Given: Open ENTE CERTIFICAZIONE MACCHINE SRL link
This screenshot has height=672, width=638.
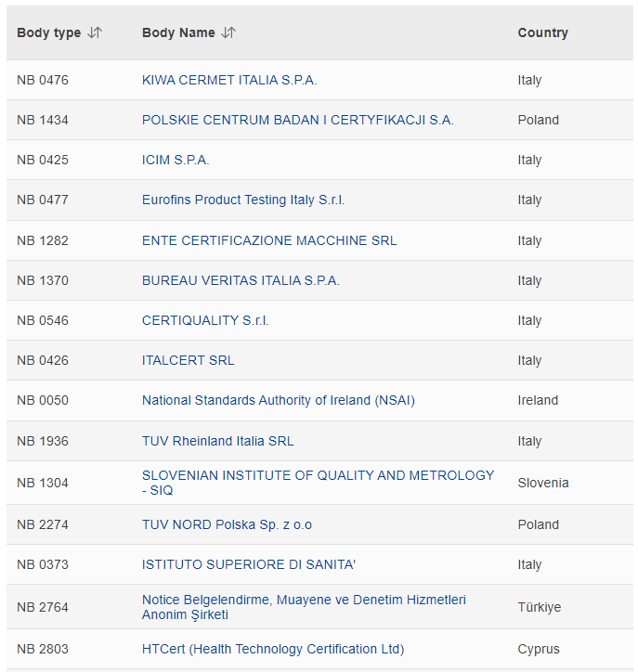Looking at the screenshot, I should click(269, 240).
